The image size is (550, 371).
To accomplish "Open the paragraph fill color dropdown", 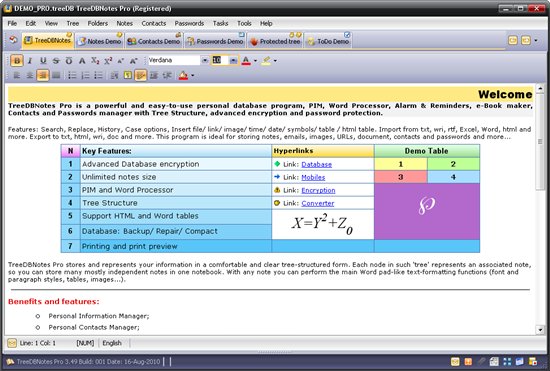I will point(193,75).
